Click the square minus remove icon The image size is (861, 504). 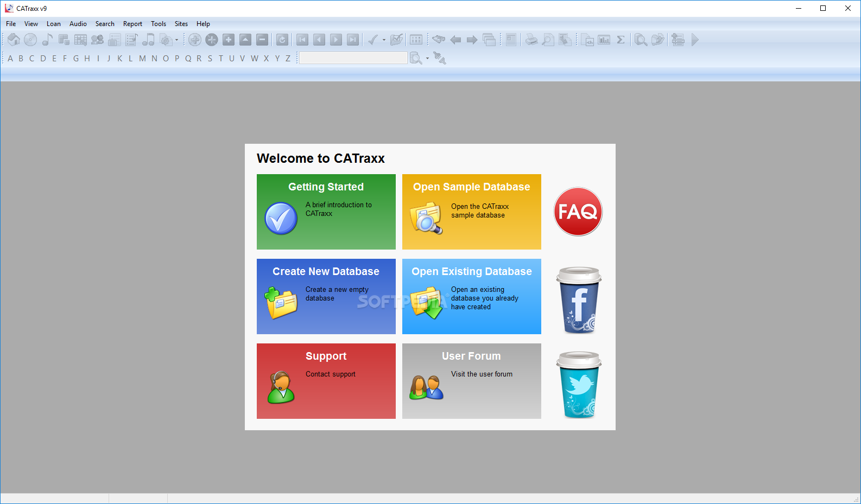262,40
